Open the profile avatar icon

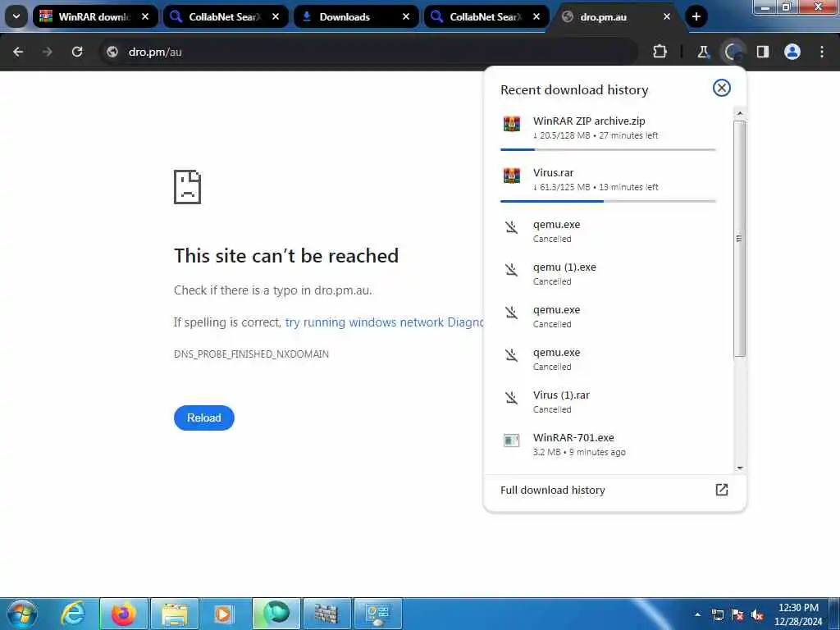click(x=792, y=52)
